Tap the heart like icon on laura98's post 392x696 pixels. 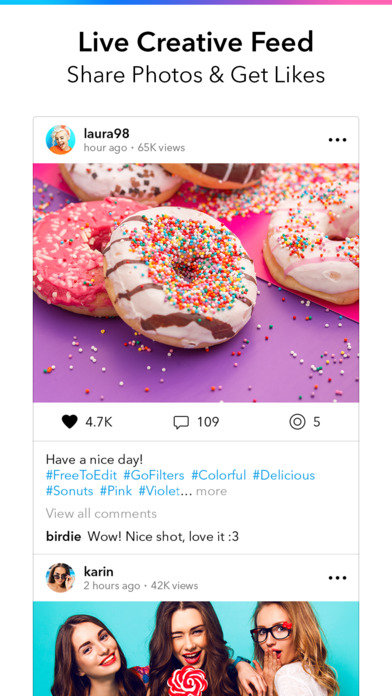coord(70,422)
